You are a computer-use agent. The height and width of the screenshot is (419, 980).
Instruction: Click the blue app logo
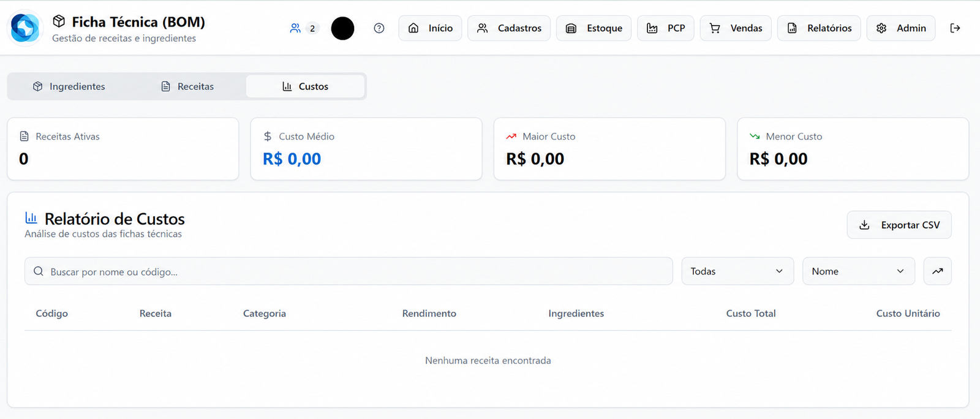pos(25,28)
